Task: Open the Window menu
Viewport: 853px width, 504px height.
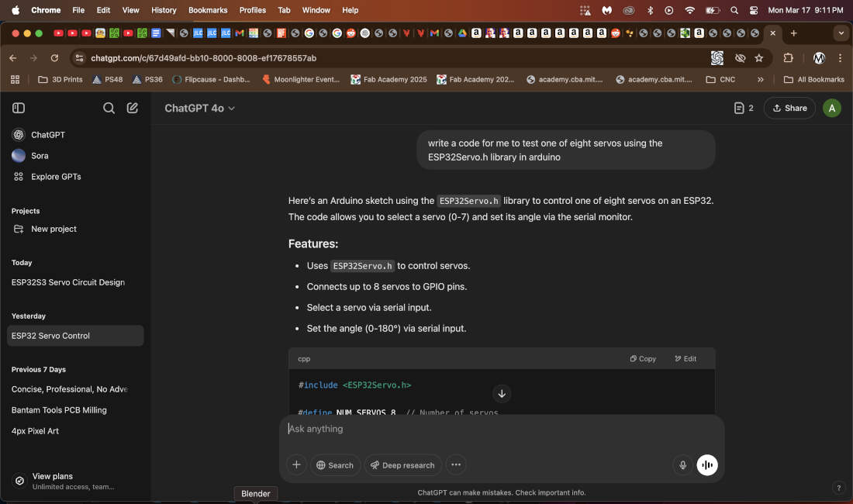Action: [316, 10]
